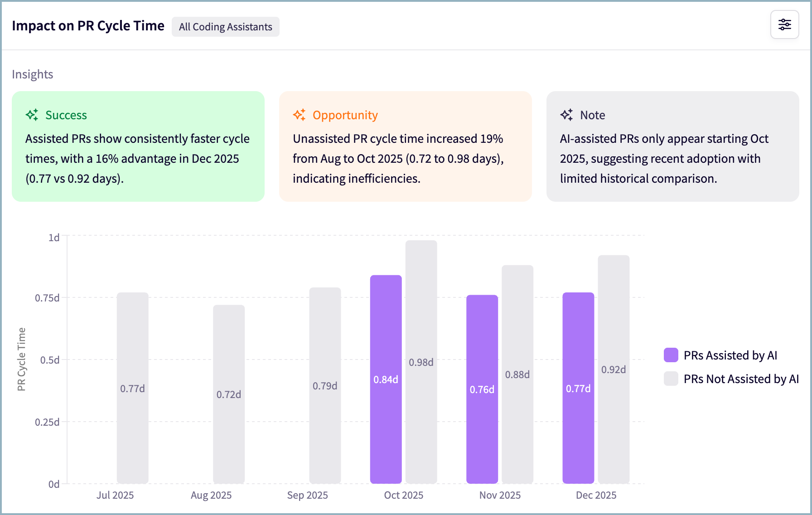Image resolution: width=812 pixels, height=515 pixels.
Task: Open the chart filter settings icon
Action: coord(784,24)
